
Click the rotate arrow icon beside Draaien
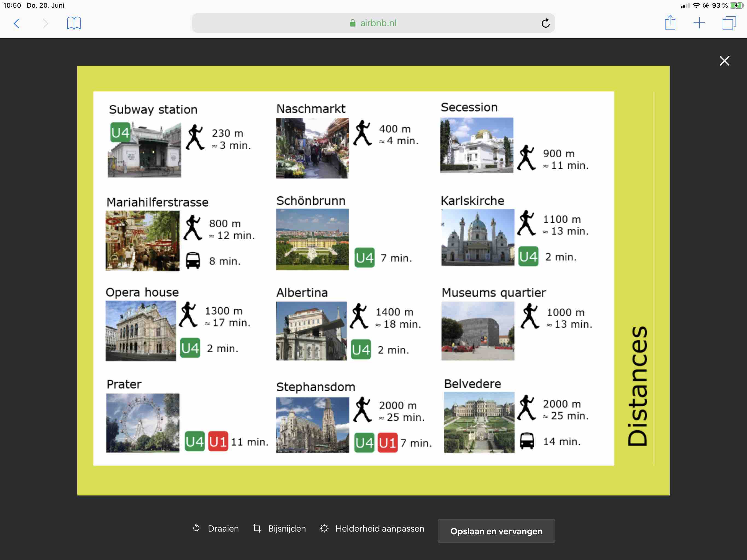pyautogui.click(x=196, y=527)
